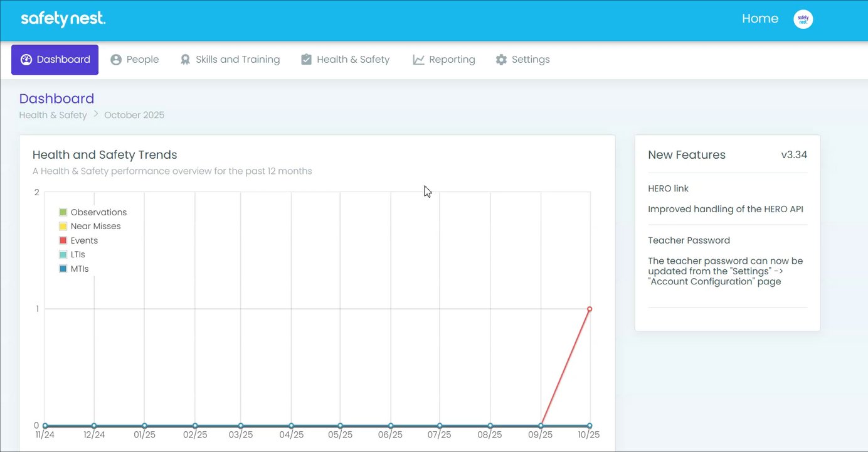Toggle Events series in chart legend

click(78, 240)
